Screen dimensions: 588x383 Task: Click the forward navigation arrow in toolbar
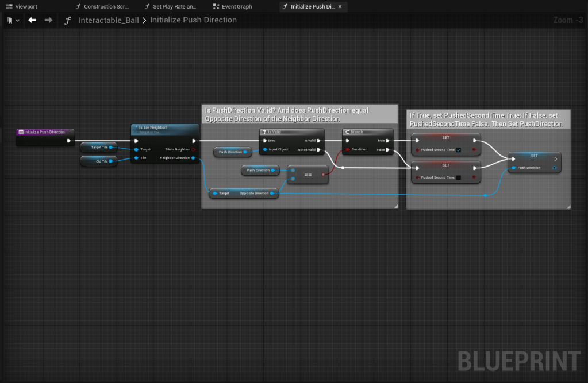click(x=48, y=20)
